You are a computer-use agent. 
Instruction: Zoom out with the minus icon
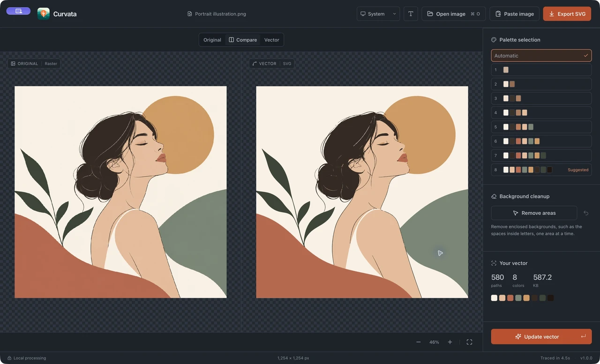(x=419, y=342)
